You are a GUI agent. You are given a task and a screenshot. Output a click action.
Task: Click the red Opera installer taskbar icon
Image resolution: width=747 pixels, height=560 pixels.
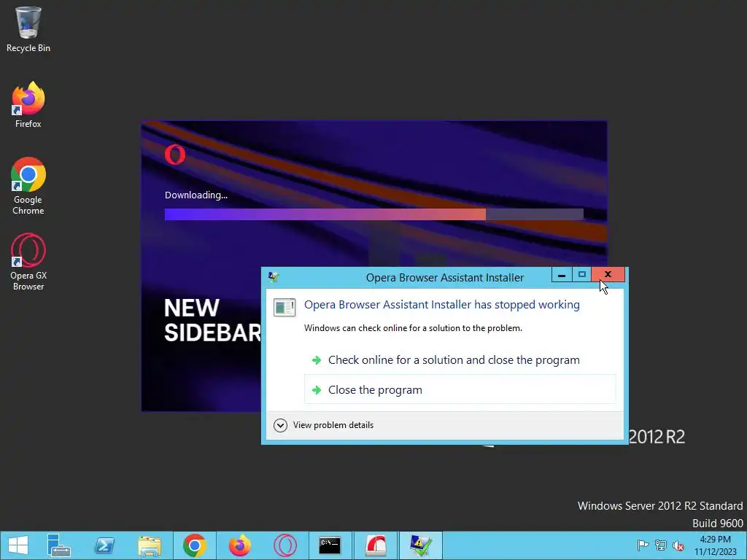pos(376,545)
